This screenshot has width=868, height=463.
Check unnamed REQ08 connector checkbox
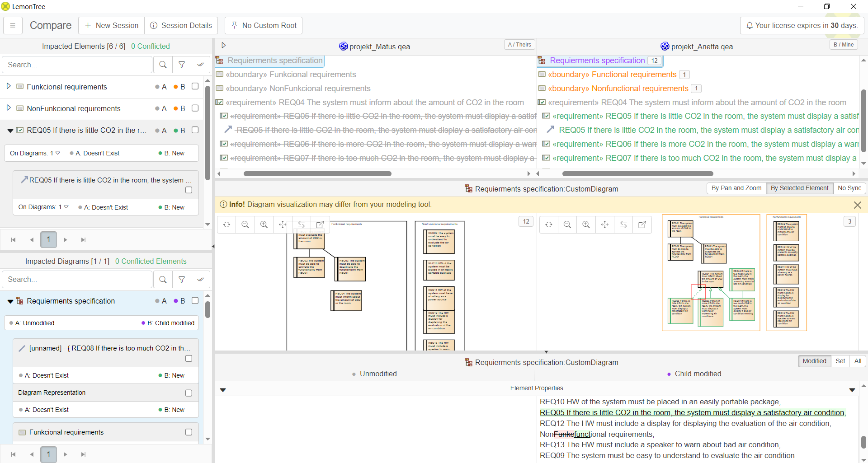[189, 358]
